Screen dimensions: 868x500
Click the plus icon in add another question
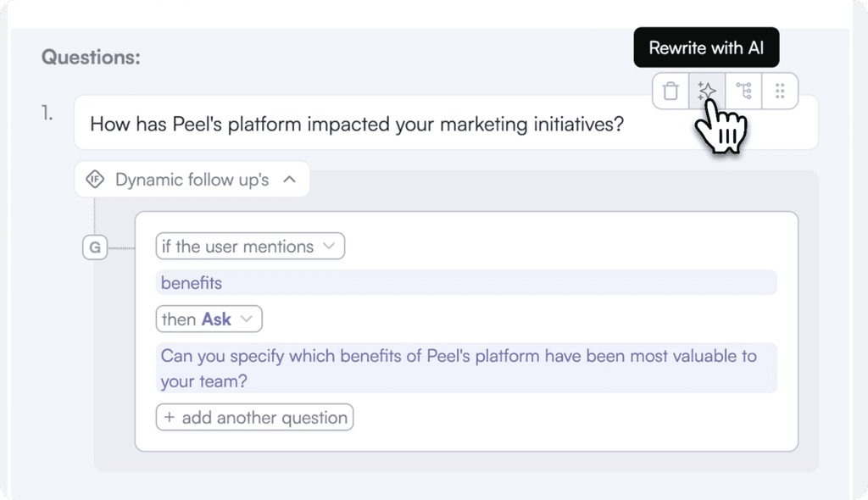pos(170,418)
